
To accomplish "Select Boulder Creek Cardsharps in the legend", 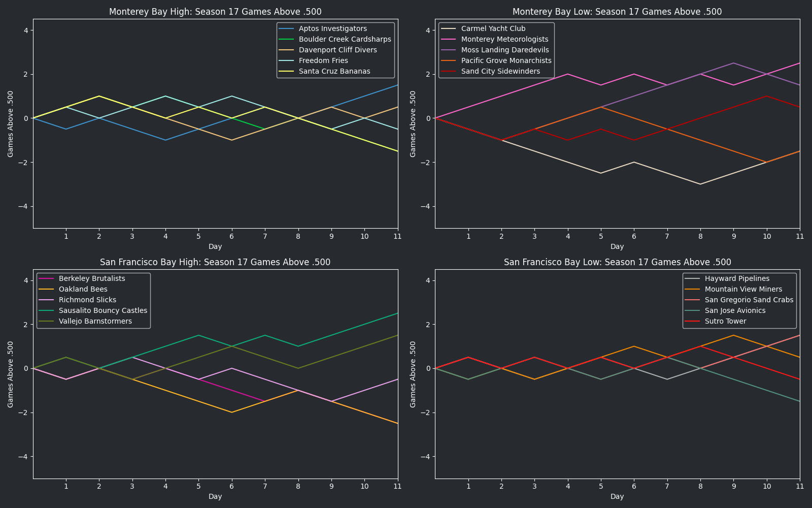I will click(x=345, y=40).
